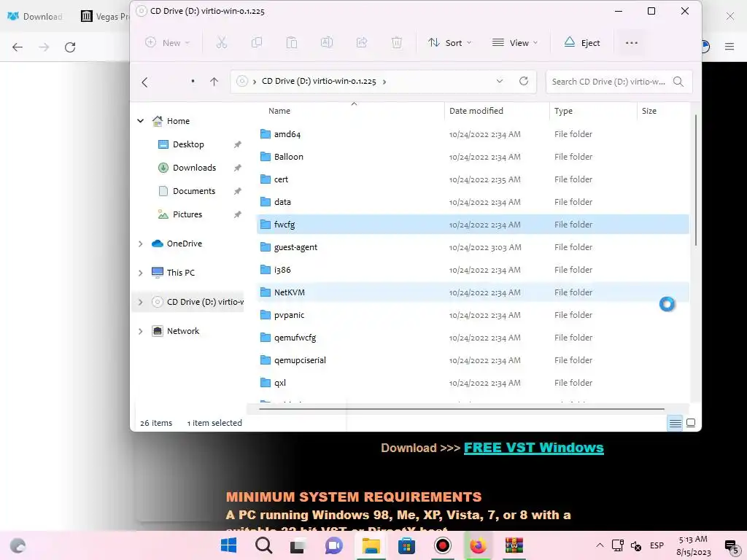
Task: Click the horizontal scrollbar in file list
Action: tap(461, 408)
